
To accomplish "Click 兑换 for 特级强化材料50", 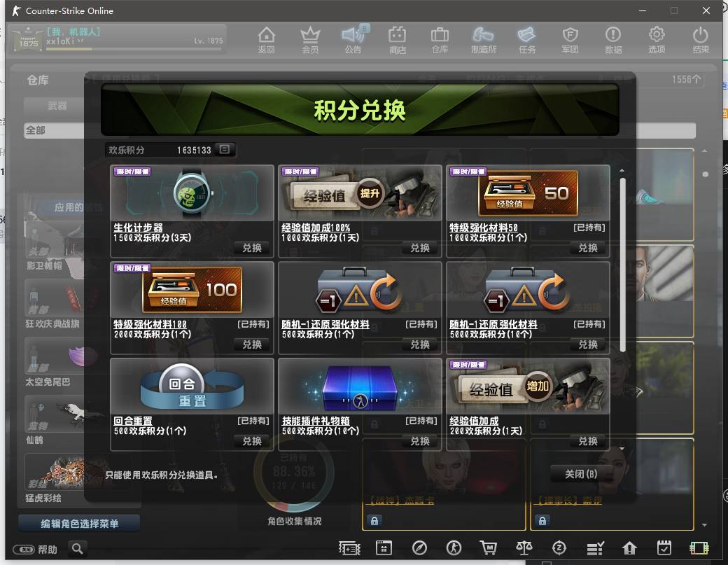I will click(x=588, y=248).
